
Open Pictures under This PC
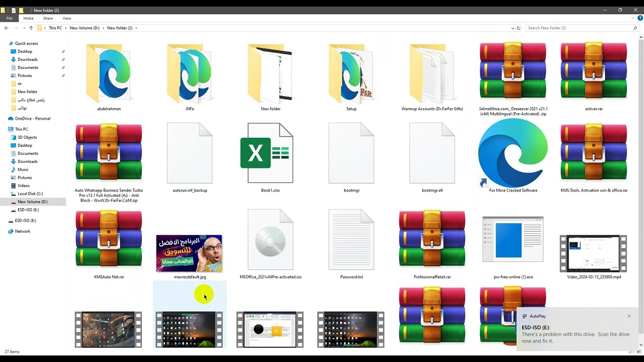pos(25,177)
